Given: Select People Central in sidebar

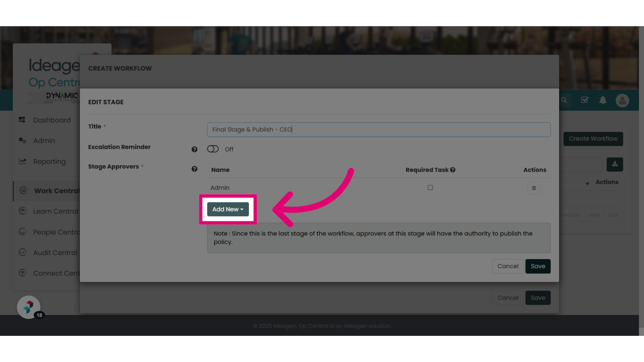Looking at the screenshot, I should (x=56, y=232).
